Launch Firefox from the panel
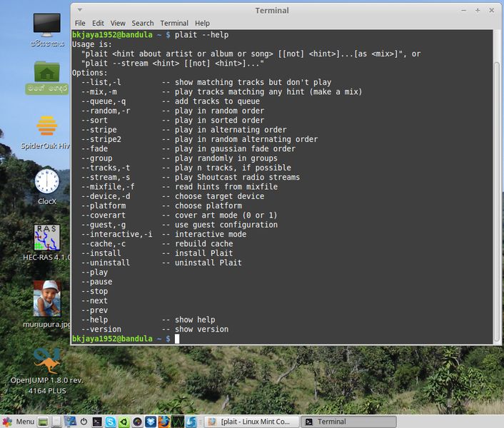This screenshot has height=428, width=504. coord(164,422)
